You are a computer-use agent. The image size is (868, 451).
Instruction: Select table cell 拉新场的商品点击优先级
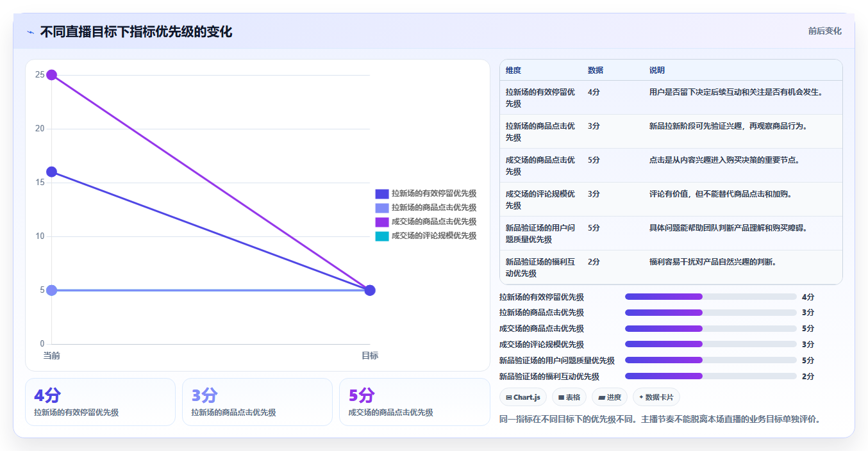pyautogui.click(x=540, y=132)
